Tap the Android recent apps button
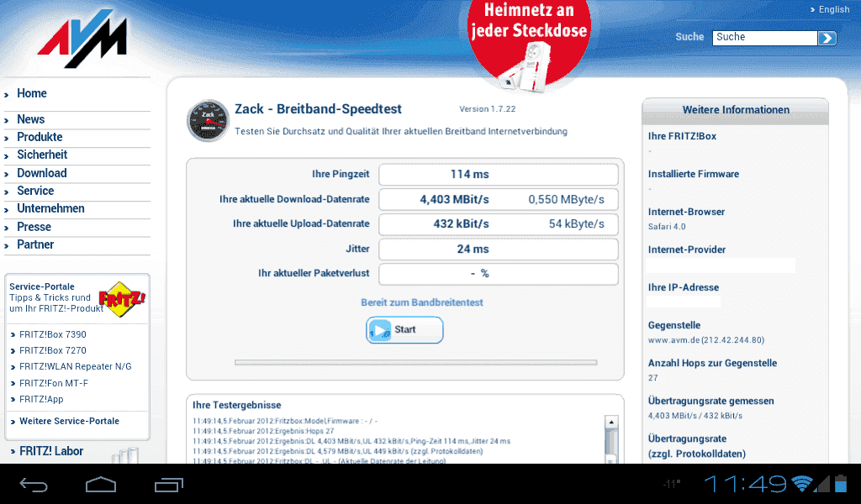Screen dimensions: 861x504 [168, 484]
